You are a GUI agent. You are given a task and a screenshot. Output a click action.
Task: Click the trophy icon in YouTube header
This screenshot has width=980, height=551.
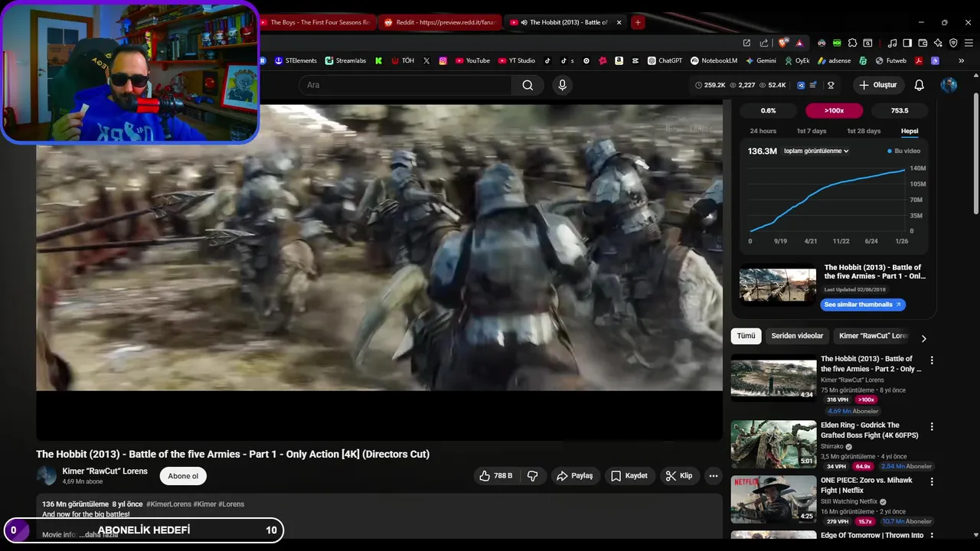coord(831,85)
